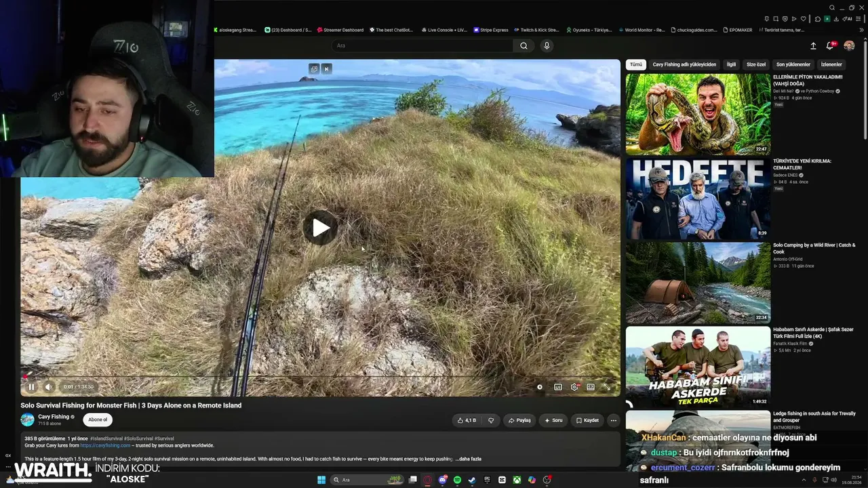Open Hababam Sınıfı Askerde video title
The image size is (868, 488).
(x=813, y=333)
